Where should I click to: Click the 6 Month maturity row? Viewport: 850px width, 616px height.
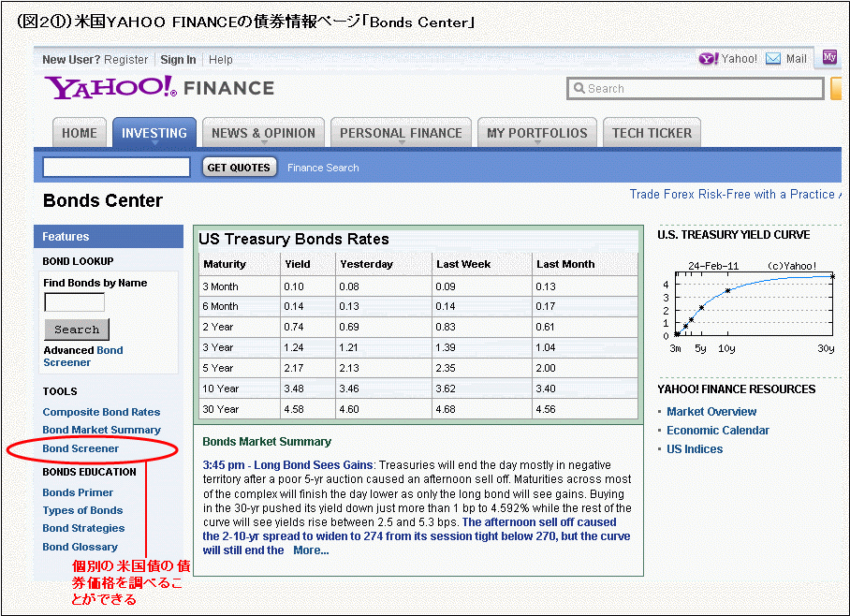tap(418, 306)
